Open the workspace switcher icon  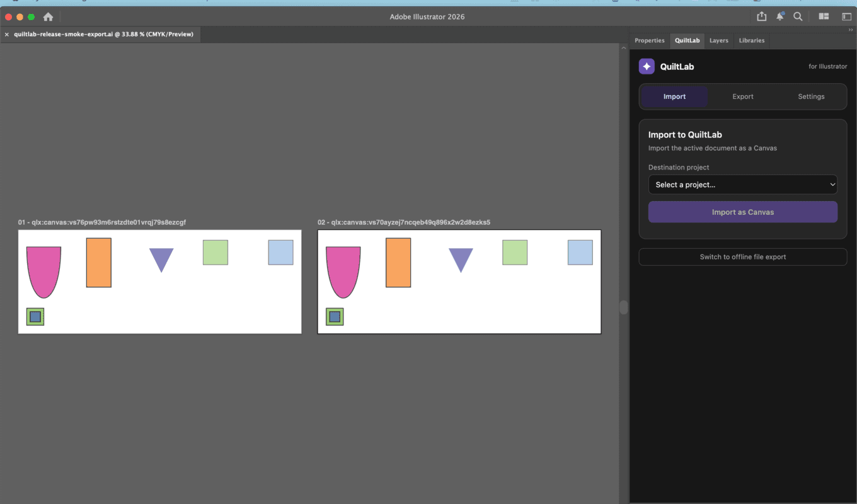pos(846,16)
